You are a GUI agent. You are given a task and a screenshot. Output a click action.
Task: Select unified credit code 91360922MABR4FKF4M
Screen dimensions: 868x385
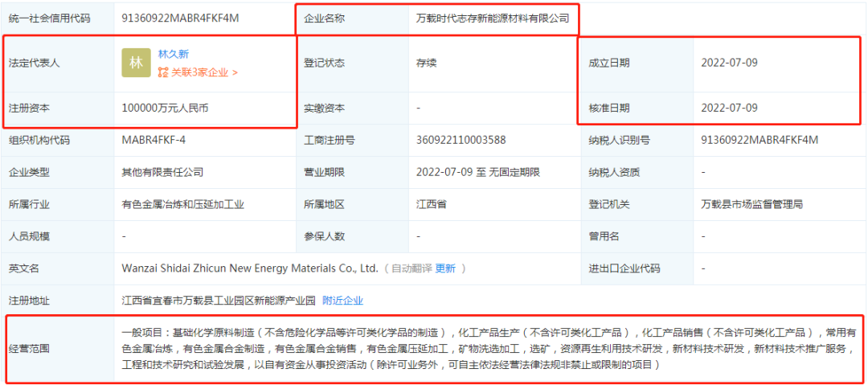181,18
